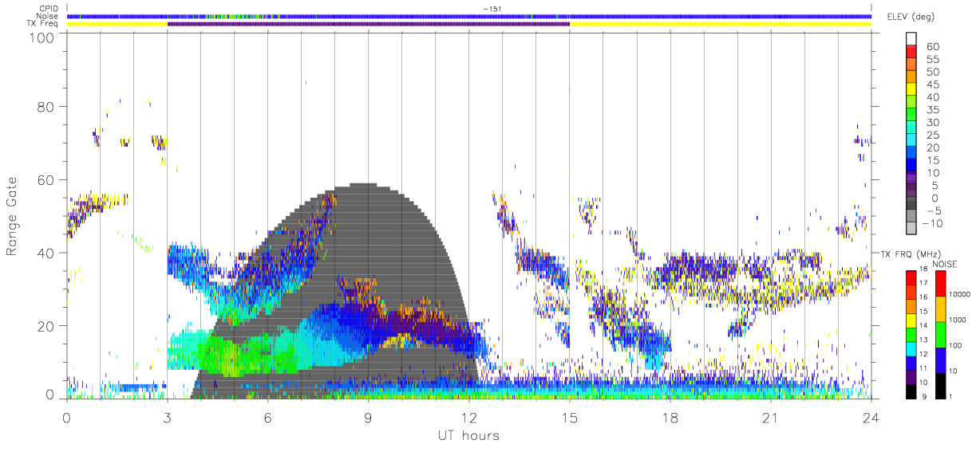Image resolution: width=980 pixels, height=452 pixels.
Task: Click the 3 tick label on UT hours axis
Action: click(x=167, y=418)
